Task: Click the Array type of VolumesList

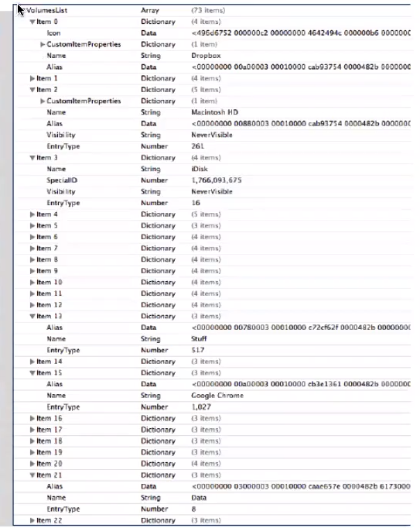Action: point(150,10)
